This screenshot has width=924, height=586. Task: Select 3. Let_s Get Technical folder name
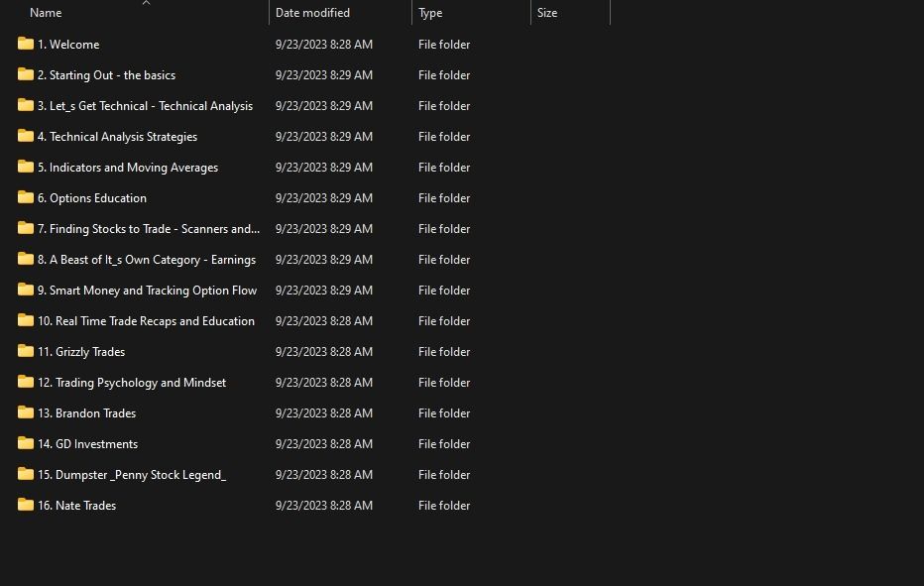(145, 106)
